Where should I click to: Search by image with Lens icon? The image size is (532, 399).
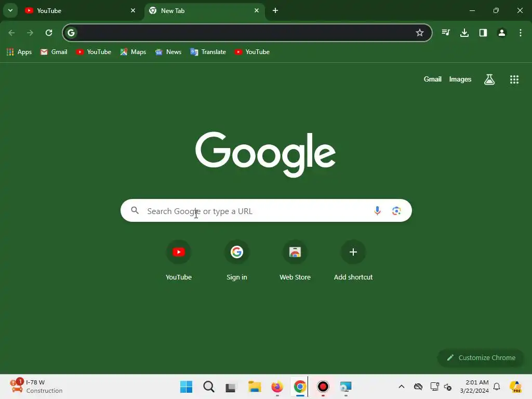point(396,211)
